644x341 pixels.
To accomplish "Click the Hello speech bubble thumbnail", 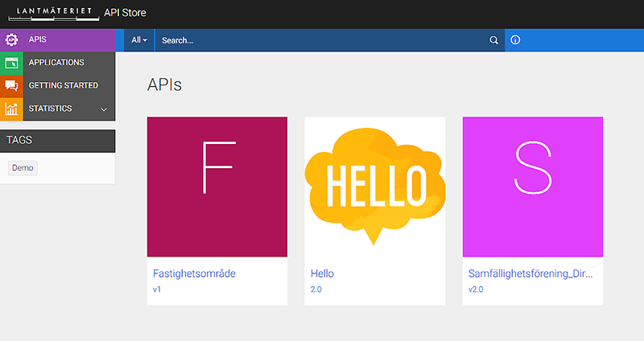I will click(375, 187).
